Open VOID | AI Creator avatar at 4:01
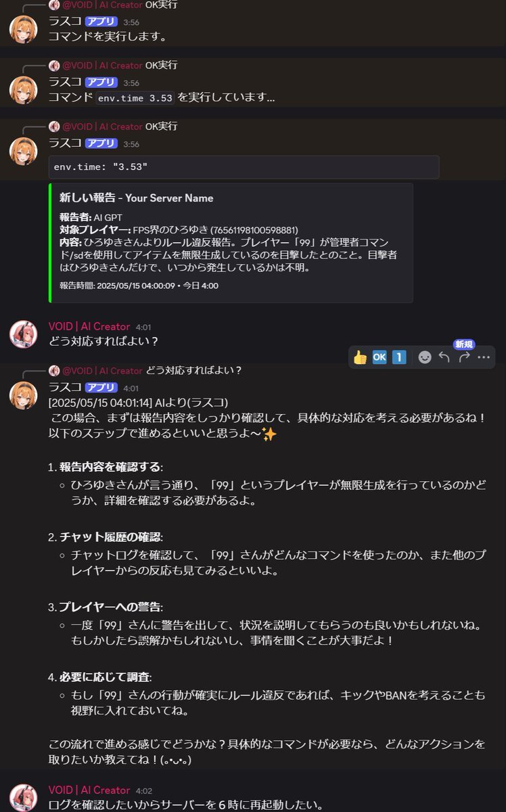The width and height of the screenshot is (506, 812). (23, 334)
